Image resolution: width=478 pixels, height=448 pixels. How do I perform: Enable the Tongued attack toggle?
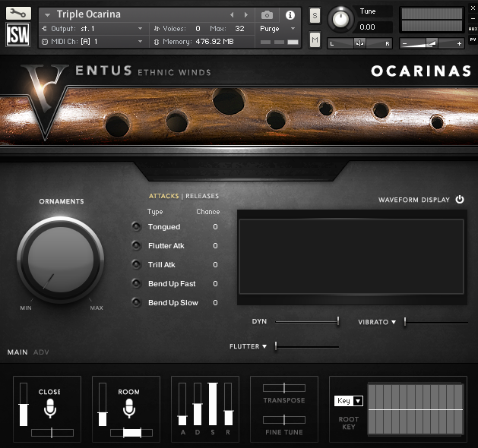tap(136, 226)
